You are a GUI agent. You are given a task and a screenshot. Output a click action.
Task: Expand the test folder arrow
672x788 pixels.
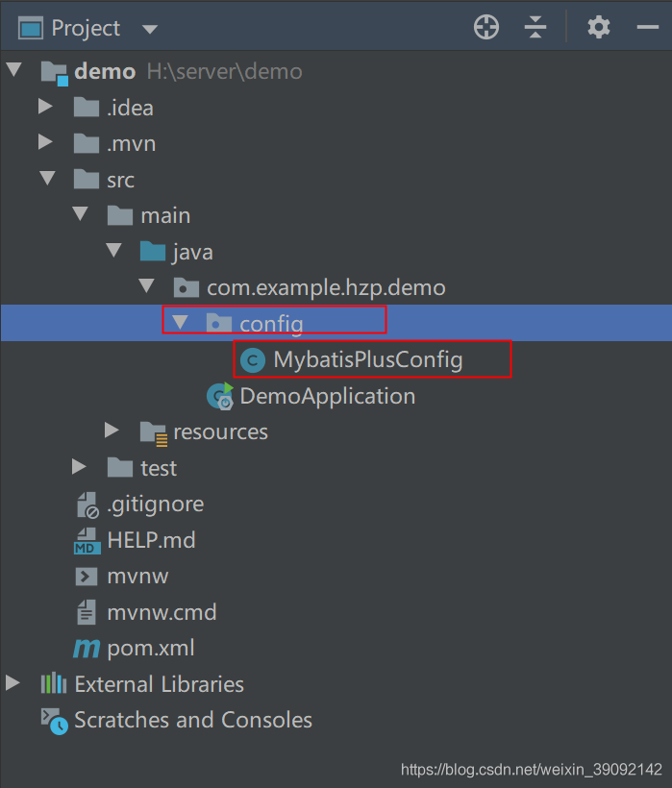[79, 466]
